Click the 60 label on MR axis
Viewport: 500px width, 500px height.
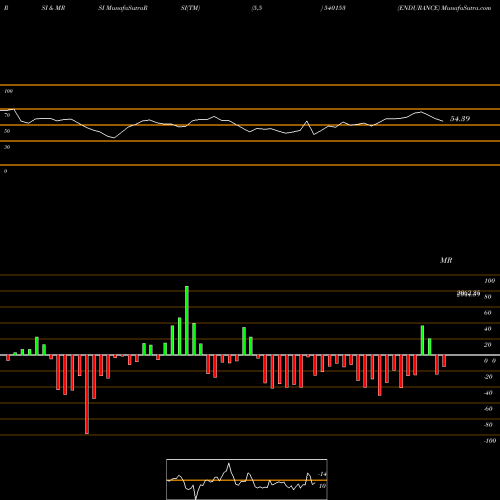point(488,313)
